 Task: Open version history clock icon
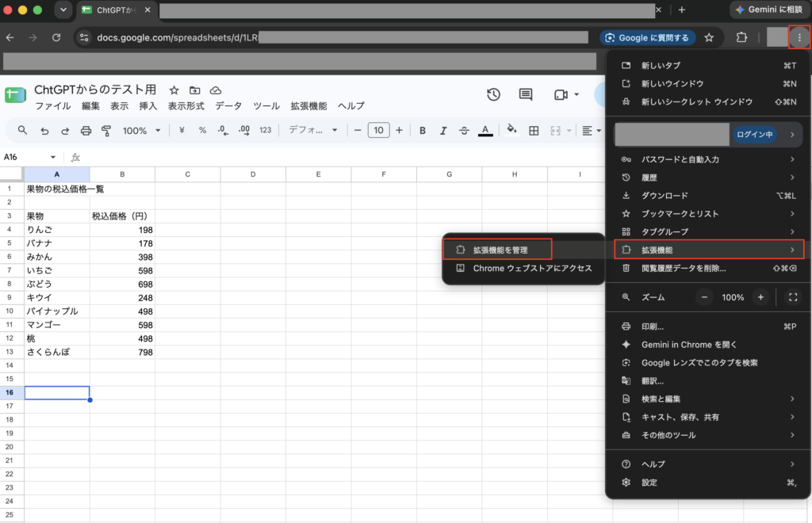pos(493,94)
